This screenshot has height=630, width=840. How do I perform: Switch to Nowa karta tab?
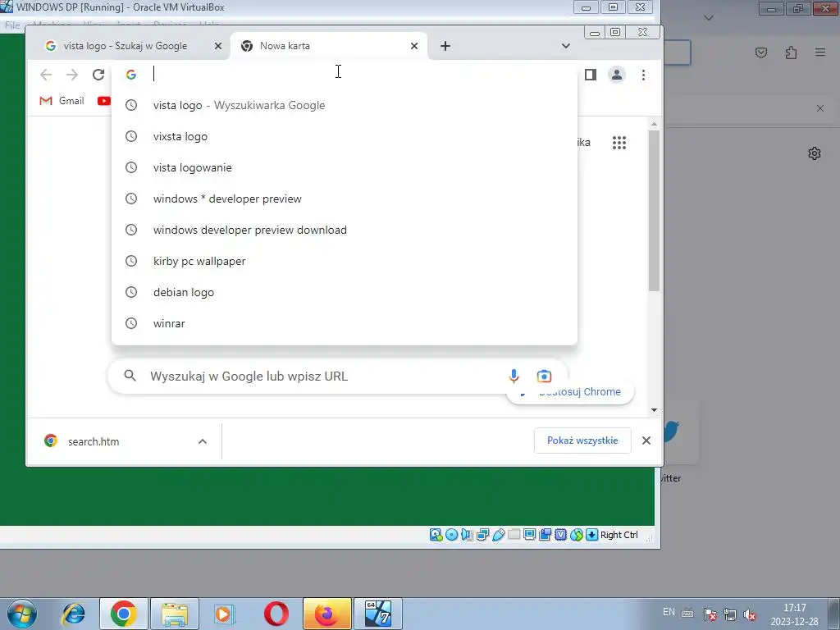click(328, 46)
